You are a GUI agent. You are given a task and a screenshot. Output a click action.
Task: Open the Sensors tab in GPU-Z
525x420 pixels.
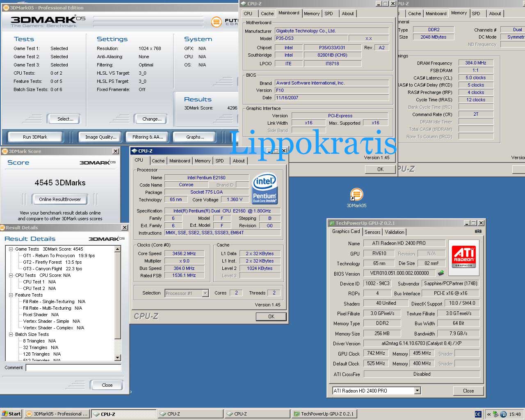pyautogui.click(x=372, y=232)
